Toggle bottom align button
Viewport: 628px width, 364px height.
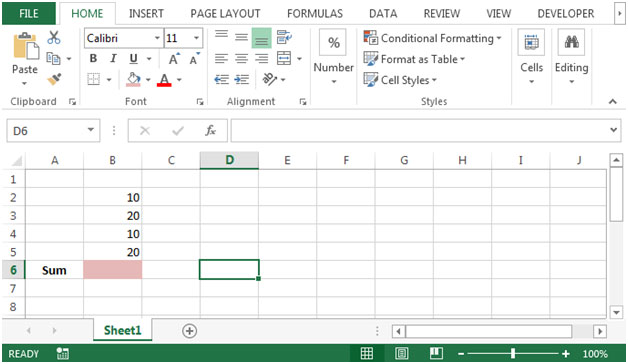(x=262, y=38)
